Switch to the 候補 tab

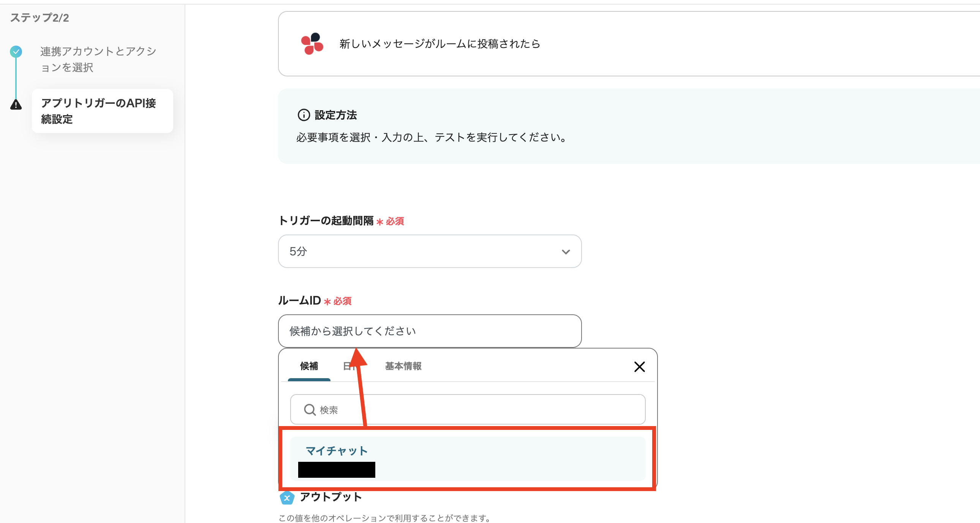(309, 366)
